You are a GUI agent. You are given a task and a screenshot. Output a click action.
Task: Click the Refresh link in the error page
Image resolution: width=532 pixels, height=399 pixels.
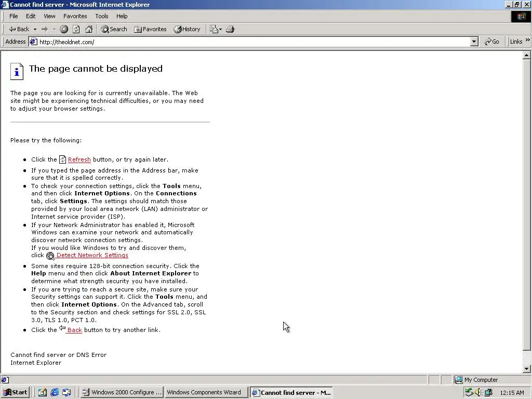tap(79, 159)
